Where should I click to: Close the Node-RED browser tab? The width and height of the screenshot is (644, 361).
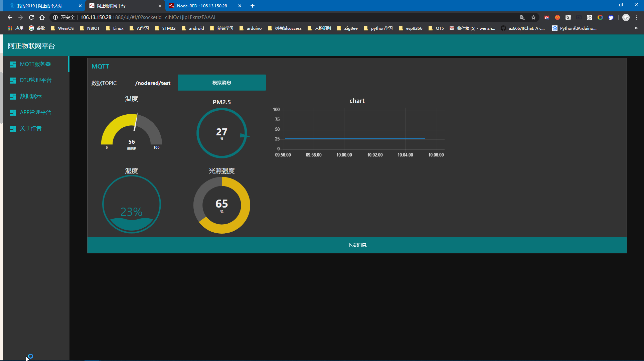[x=240, y=6]
